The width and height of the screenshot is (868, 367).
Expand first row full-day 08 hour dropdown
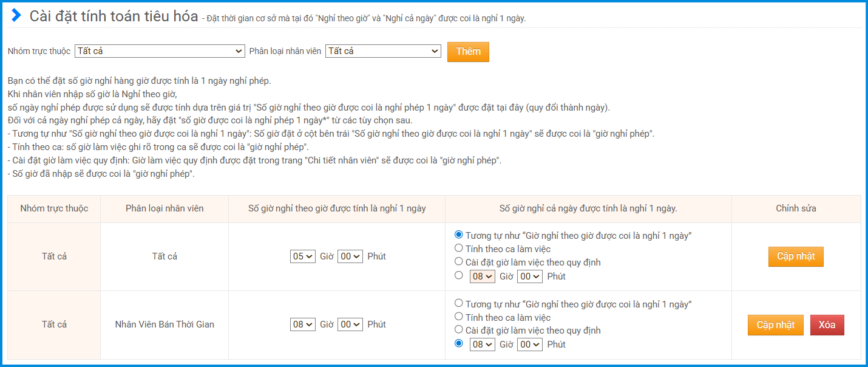(483, 276)
